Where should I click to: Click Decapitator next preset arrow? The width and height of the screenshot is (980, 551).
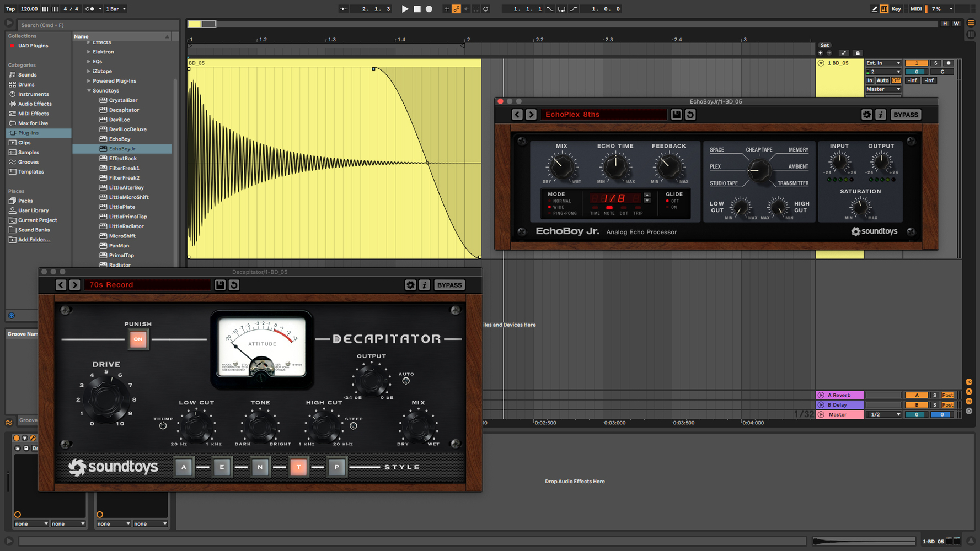pyautogui.click(x=74, y=285)
